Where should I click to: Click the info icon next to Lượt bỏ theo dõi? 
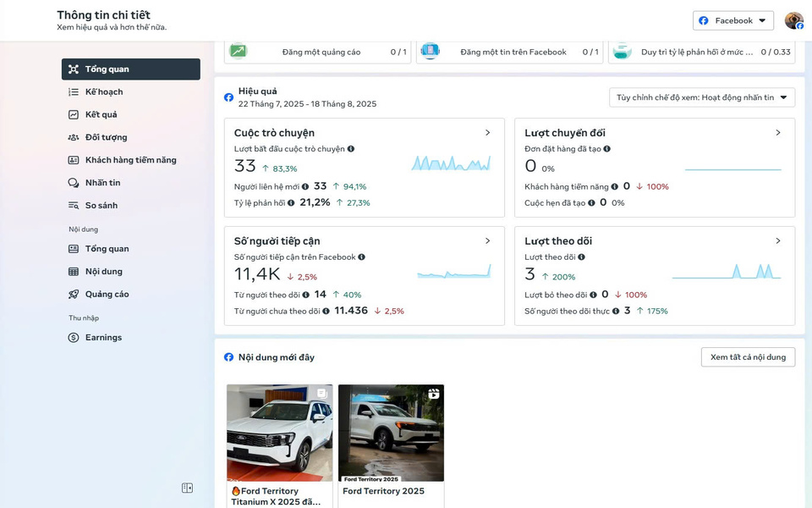point(593,295)
